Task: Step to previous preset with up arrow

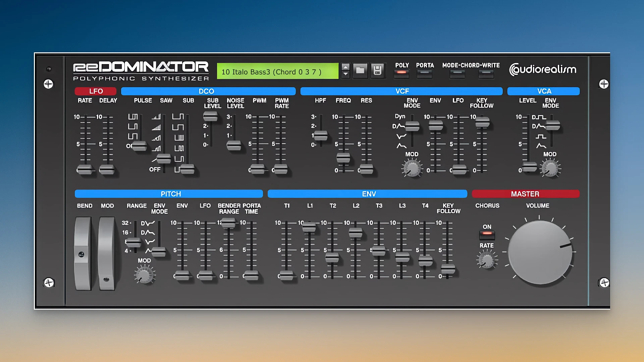Action: click(345, 67)
